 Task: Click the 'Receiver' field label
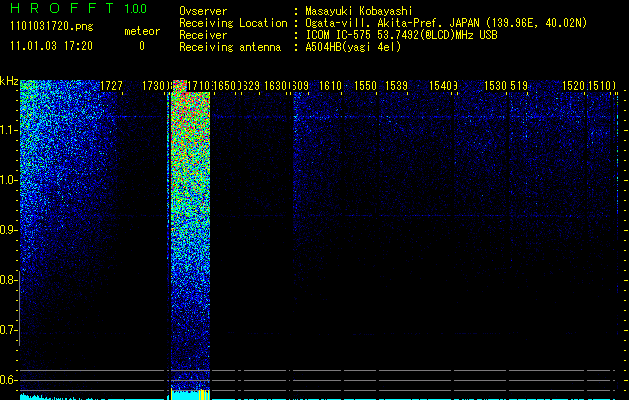point(203,35)
